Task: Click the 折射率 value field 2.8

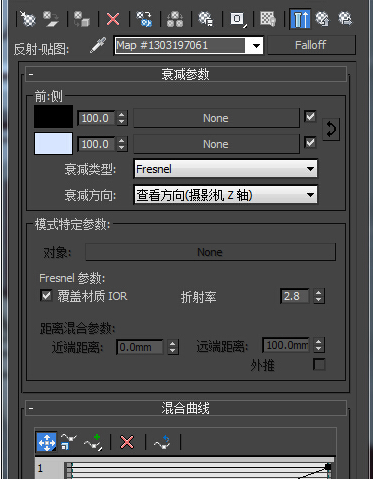Action: [294, 296]
